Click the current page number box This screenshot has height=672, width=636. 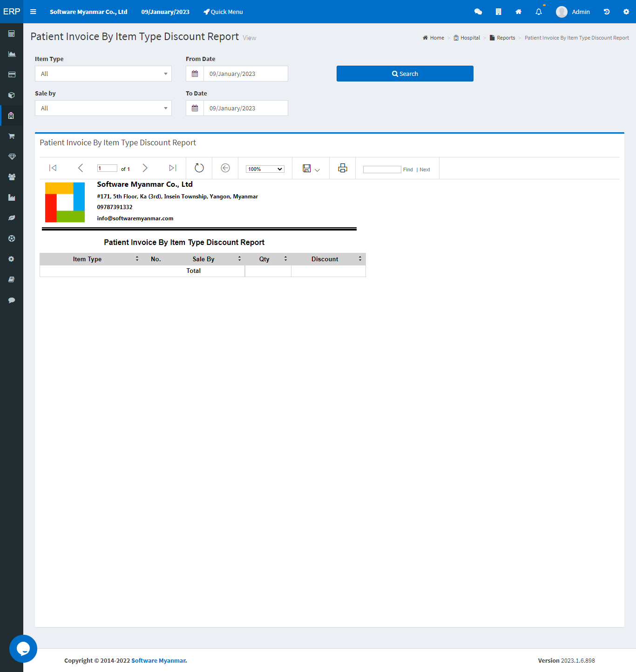point(107,168)
